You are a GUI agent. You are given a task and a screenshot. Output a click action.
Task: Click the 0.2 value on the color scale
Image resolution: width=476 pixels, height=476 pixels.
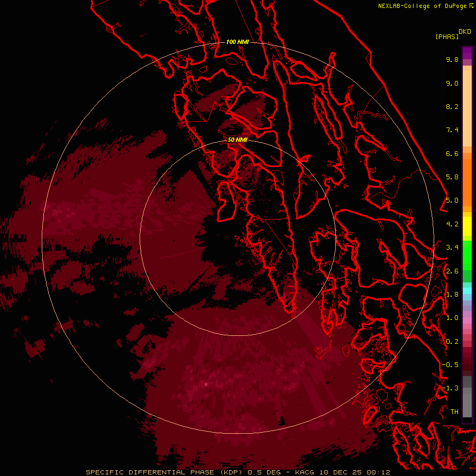tap(452, 342)
